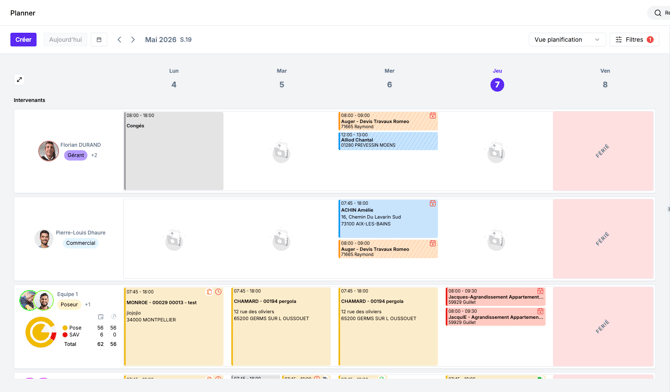Click the Intervenants heading

point(29,100)
